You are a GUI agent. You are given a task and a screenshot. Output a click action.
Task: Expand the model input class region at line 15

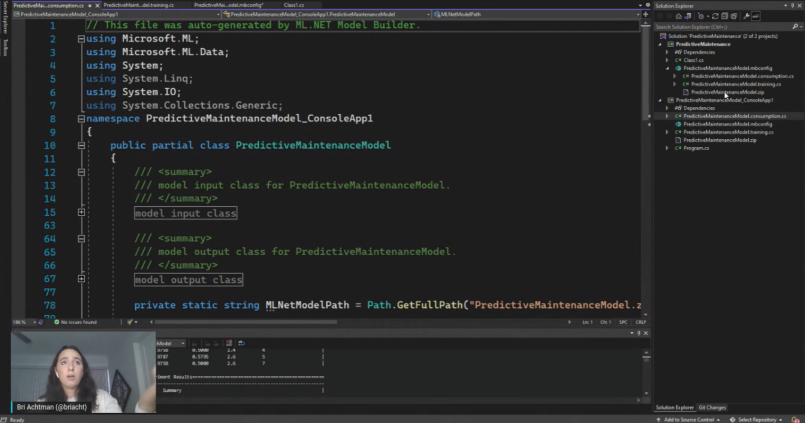tap(81, 212)
